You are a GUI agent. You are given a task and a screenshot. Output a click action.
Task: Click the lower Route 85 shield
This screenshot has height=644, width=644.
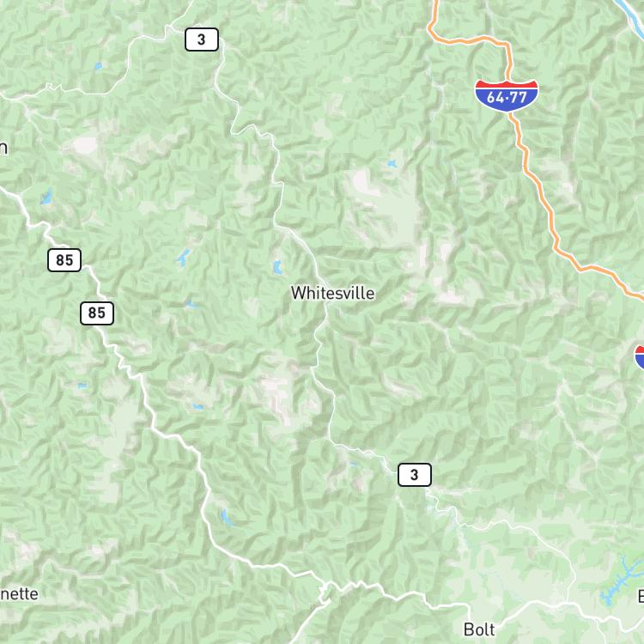click(x=97, y=313)
